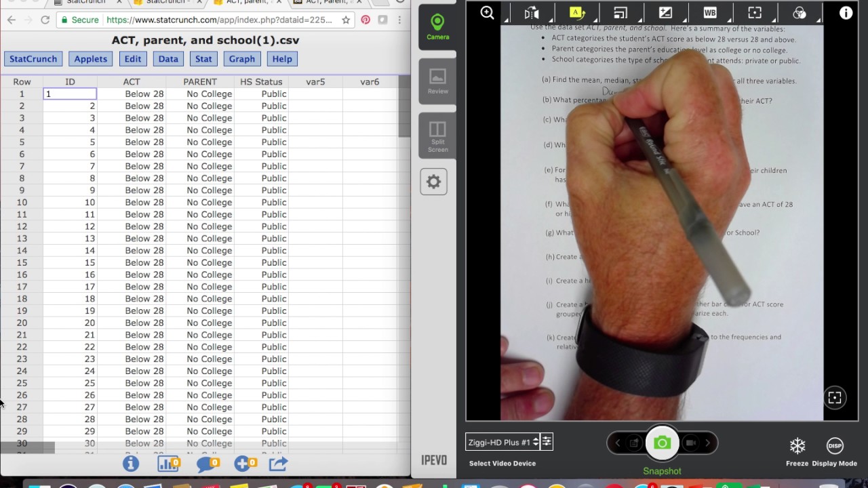The height and width of the screenshot is (488, 868).
Task: Click the WB white balance icon
Action: point(710,13)
